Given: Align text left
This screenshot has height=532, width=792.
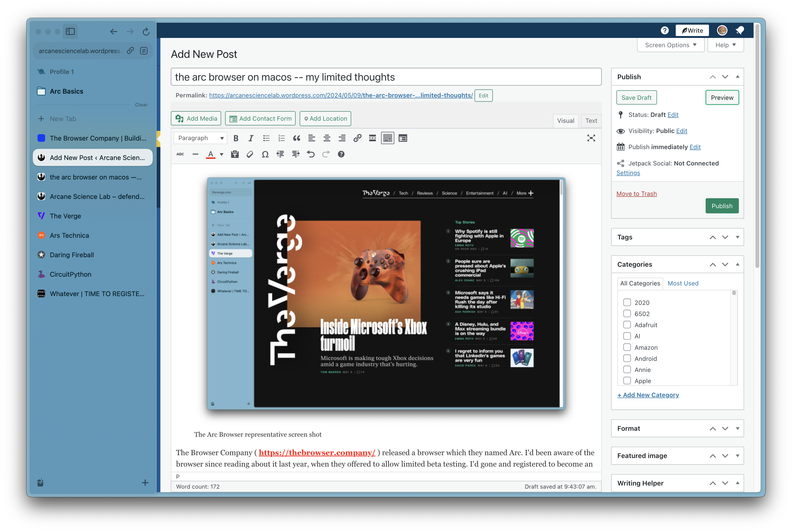Looking at the screenshot, I should 312,138.
